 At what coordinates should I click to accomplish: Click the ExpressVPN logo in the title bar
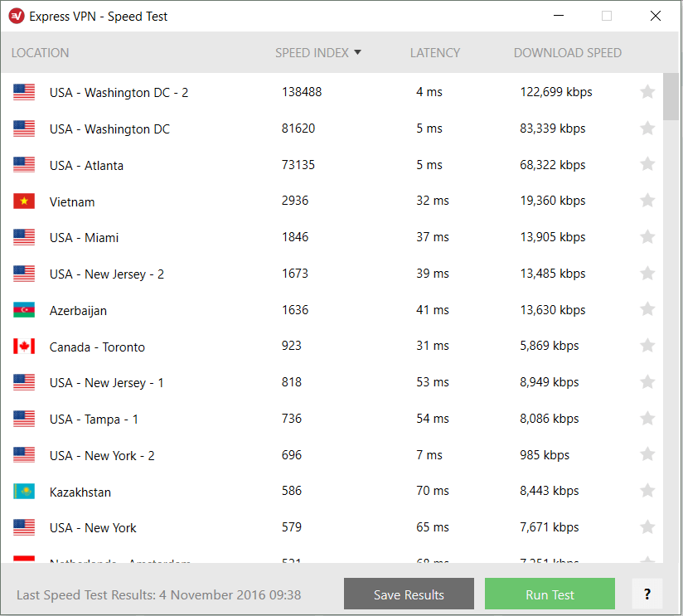point(17,15)
